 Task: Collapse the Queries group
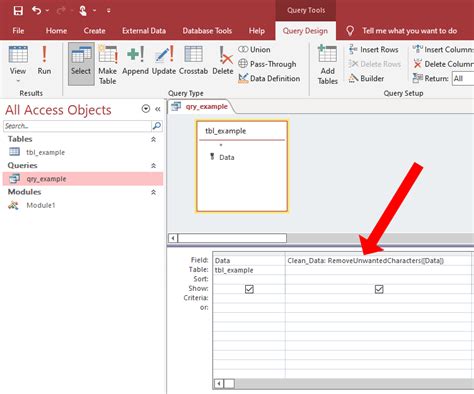[153, 166]
